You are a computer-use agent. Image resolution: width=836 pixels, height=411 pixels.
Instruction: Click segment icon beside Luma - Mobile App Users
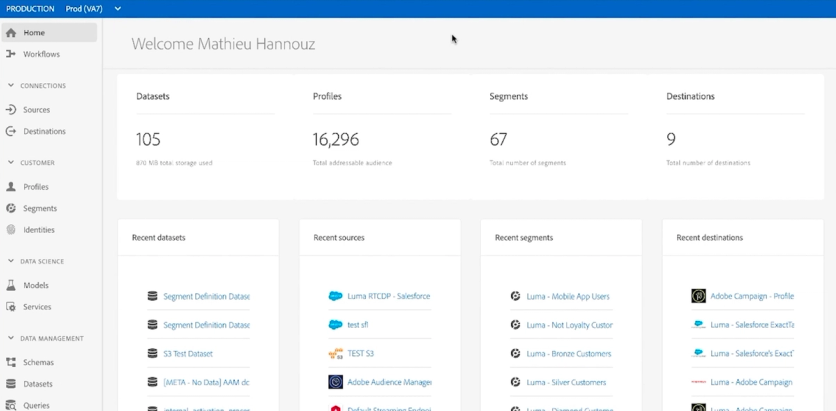coord(516,296)
